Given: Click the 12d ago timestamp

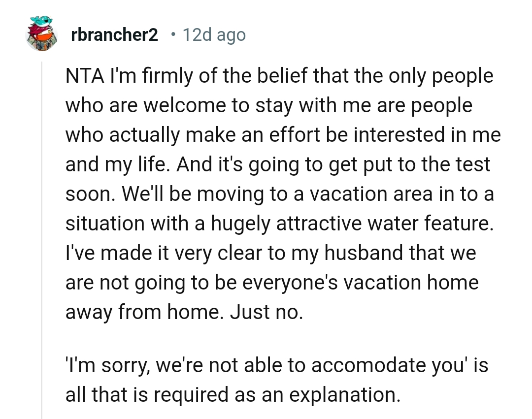Looking at the screenshot, I should (x=214, y=34).
